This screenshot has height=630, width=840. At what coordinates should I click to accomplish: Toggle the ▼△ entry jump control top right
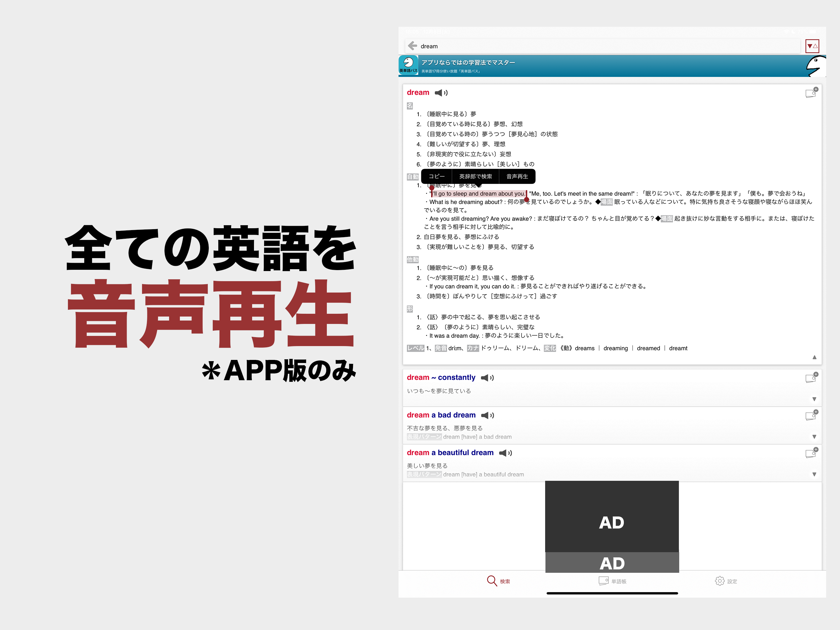point(812,46)
